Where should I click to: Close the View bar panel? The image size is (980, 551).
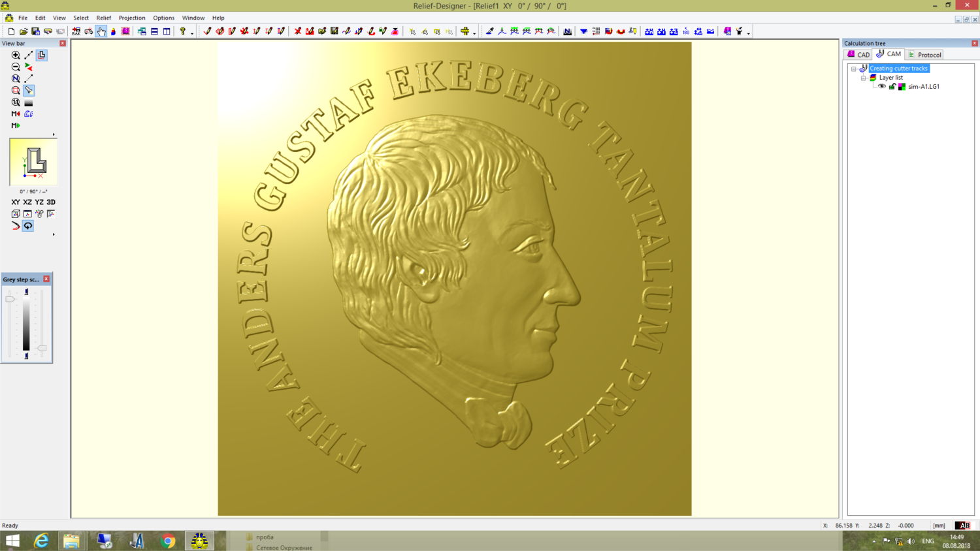tap(63, 43)
